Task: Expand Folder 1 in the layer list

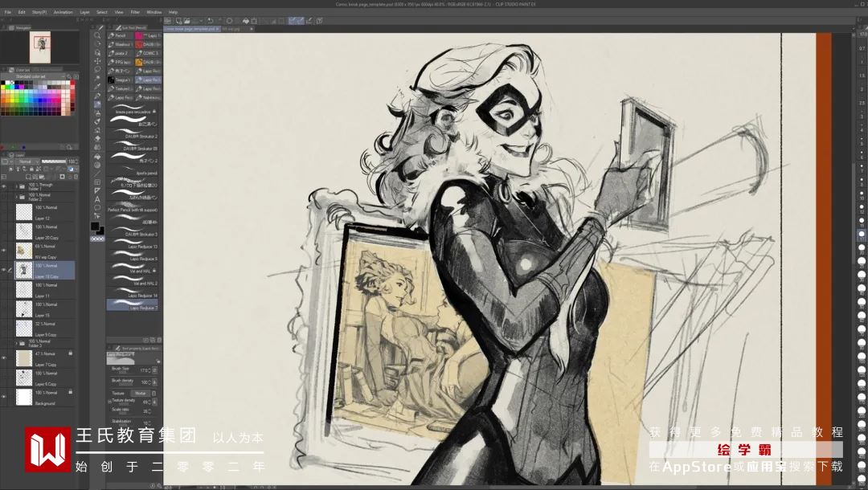Action: [16, 186]
